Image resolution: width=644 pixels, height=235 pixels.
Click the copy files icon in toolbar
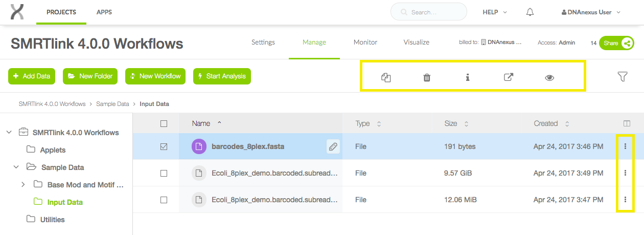(386, 77)
